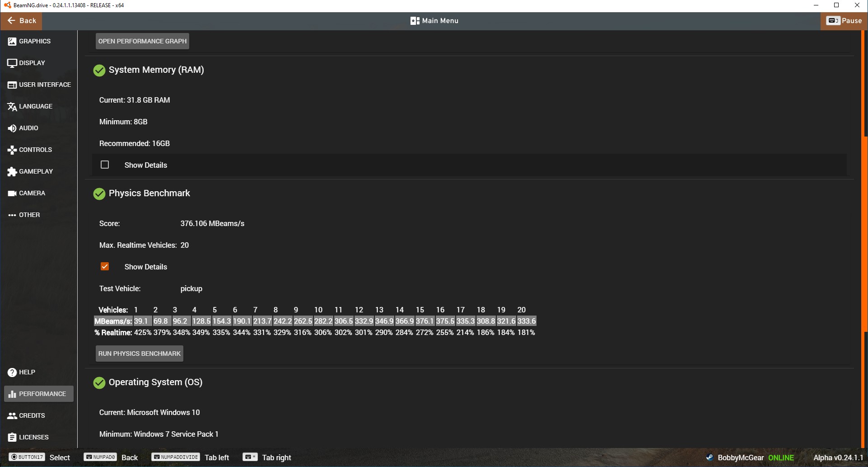Click the Steam icon next to BobbyMcGear

pyautogui.click(x=709, y=458)
